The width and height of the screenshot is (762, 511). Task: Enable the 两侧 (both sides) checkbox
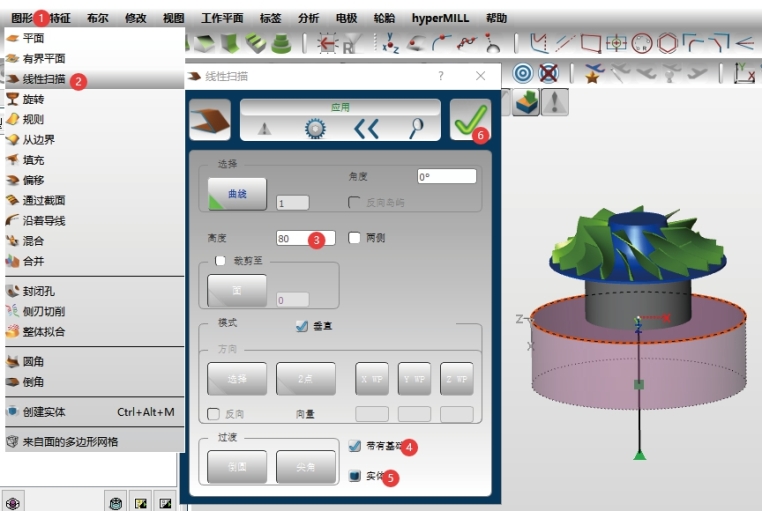(355, 238)
